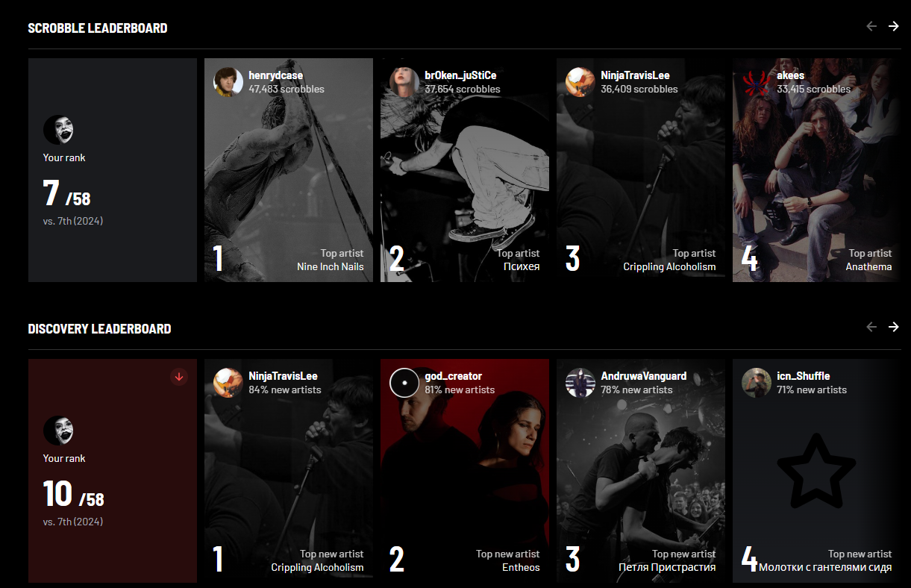Go to previous Discovery Leaderboard page

(871, 327)
